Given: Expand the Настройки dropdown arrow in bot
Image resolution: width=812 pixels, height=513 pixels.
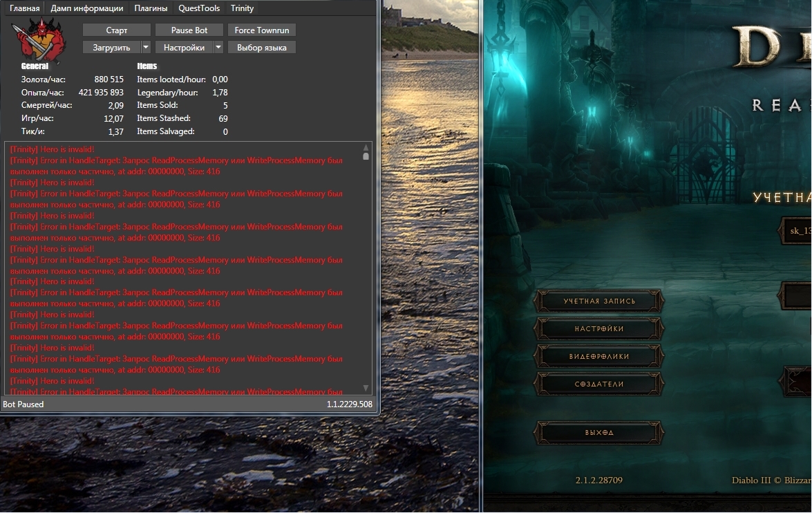Looking at the screenshot, I should click(218, 47).
